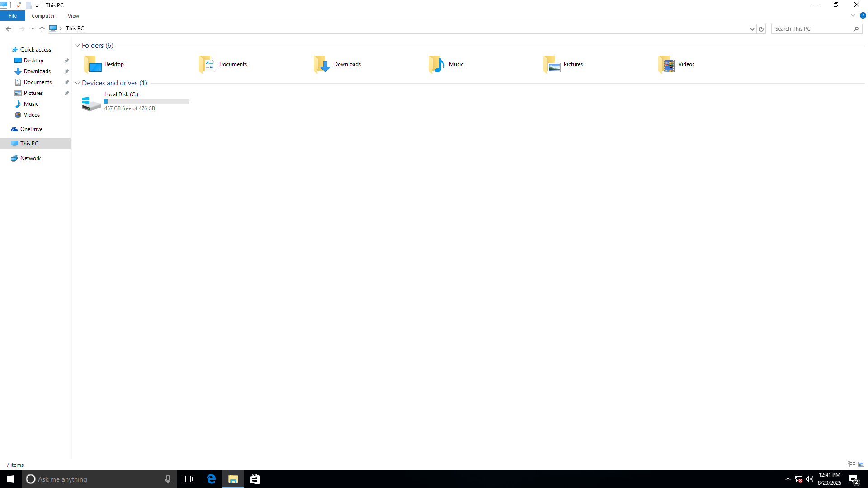Open the Downloads folder icon
Screen dimensions: 868x488
[322, 64]
